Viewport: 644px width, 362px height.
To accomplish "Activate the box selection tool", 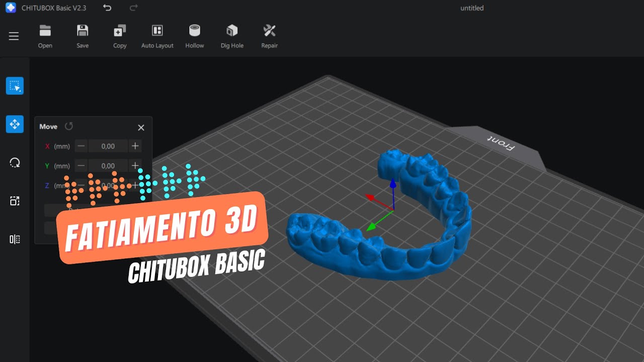I will 15,86.
